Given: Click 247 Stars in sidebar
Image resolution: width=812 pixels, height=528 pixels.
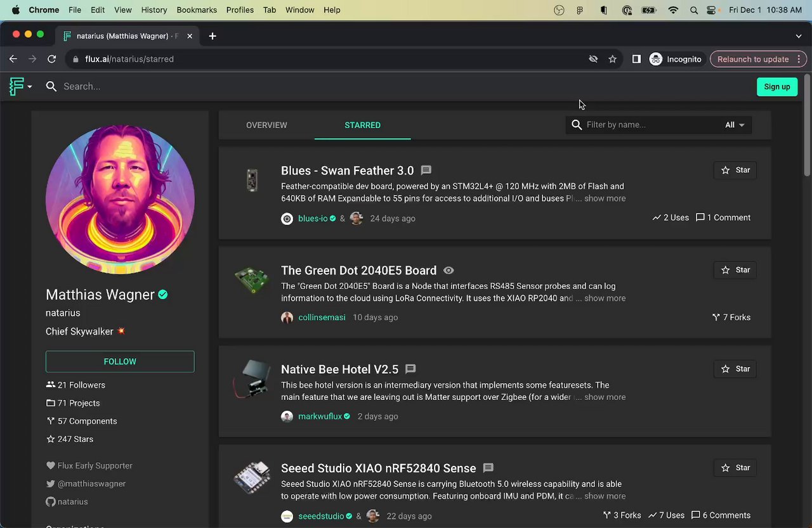Looking at the screenshot, I should 70,439.
